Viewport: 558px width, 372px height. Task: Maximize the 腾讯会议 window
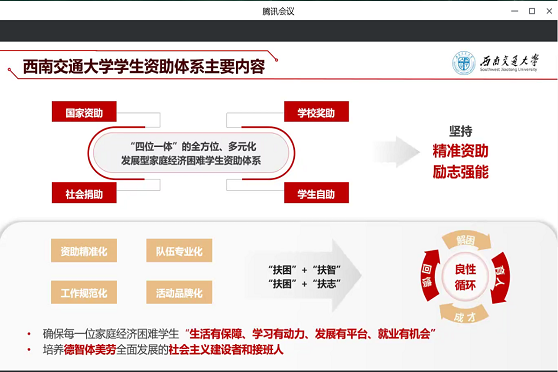532,11
